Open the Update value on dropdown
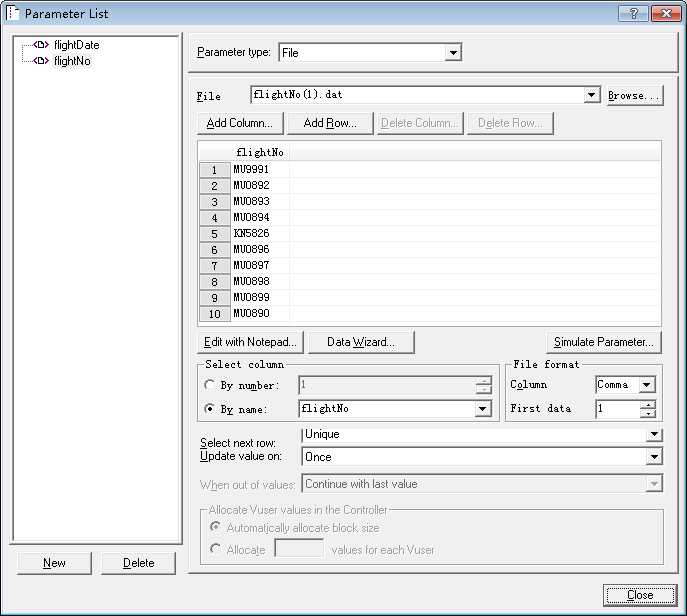The image size is (687, 616). (x=654, y=457)
